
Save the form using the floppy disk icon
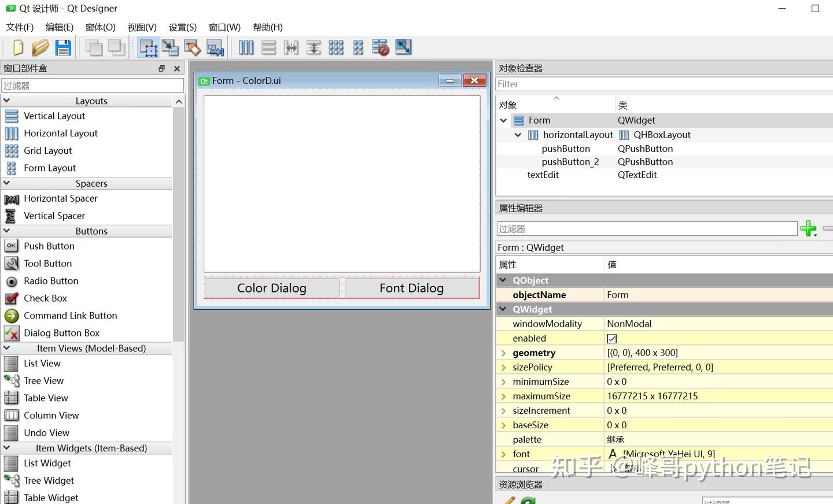(x=63, y=48)
